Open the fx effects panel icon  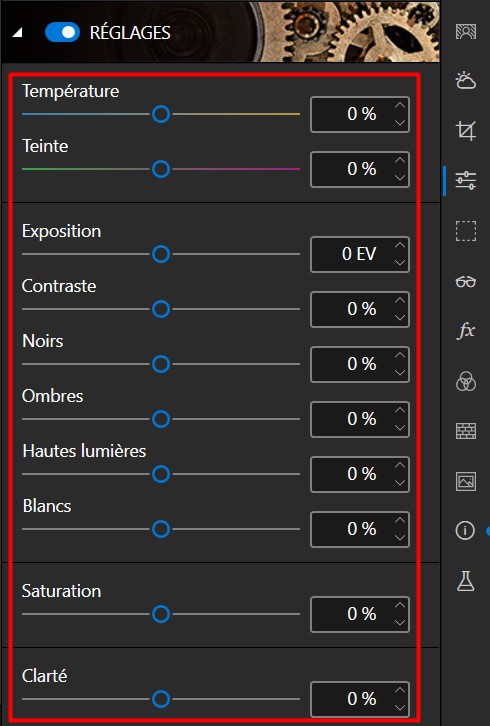coord(466,331)
